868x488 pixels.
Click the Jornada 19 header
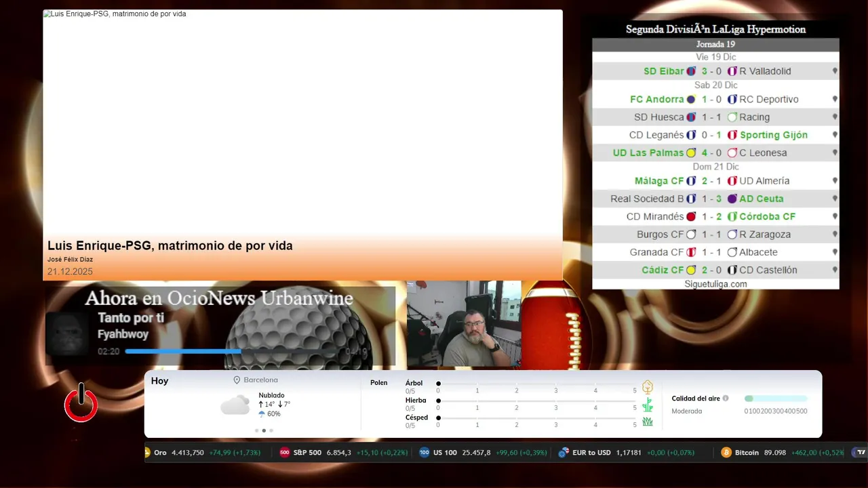coord(715,44)
